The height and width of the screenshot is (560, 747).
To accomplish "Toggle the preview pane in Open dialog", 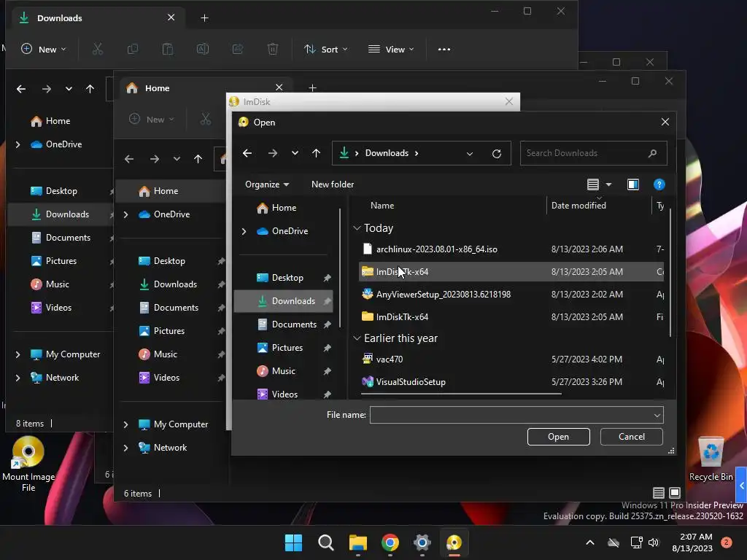I will tap(633, 184).
